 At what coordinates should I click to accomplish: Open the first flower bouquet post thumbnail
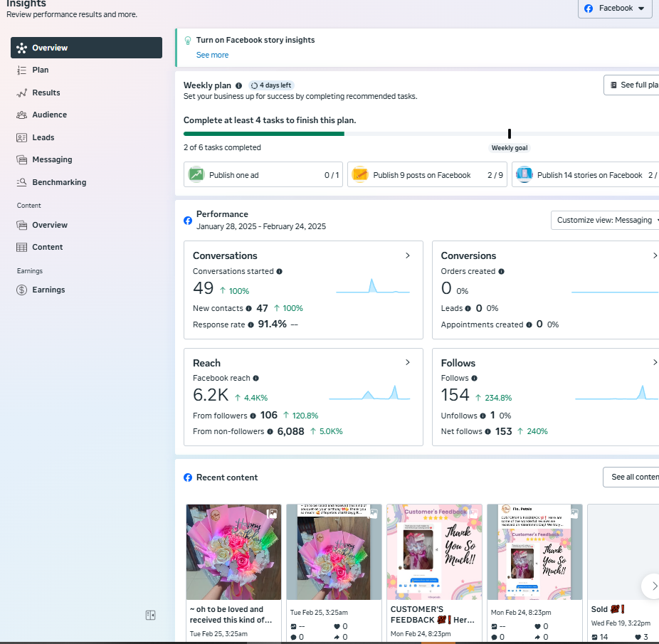tap(233, 552)
